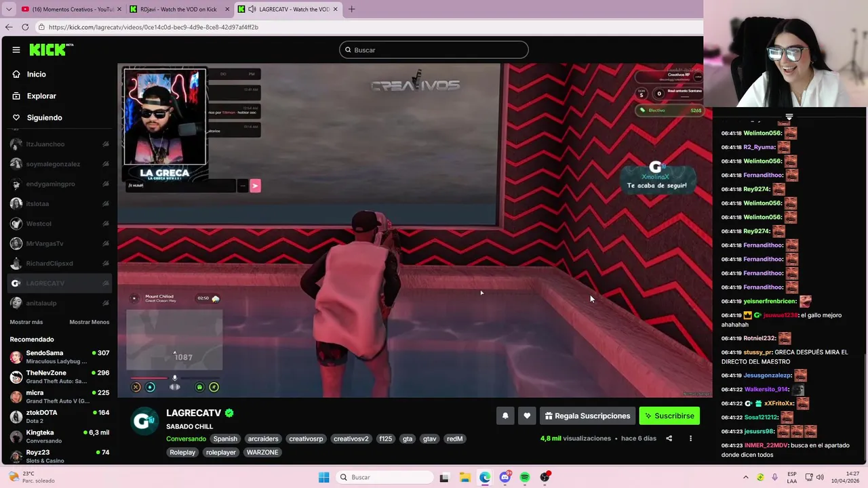Open the Siguiendo section
Screen dimensions: 868x488
point(44,118)
